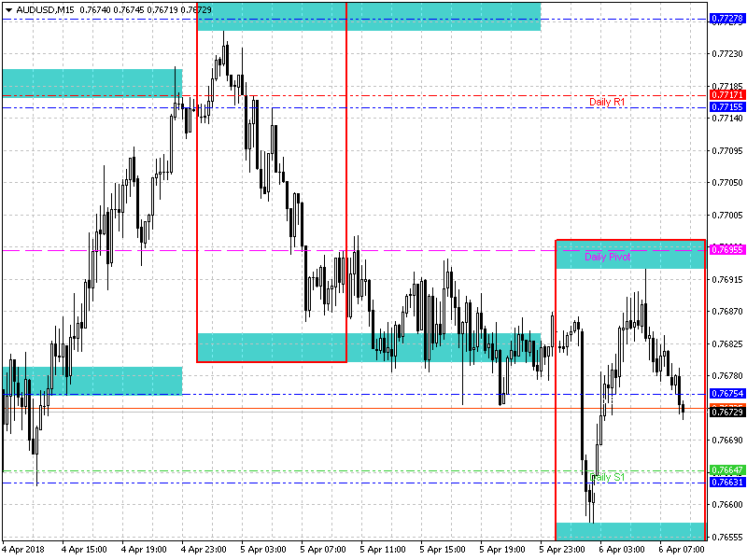This screenshot has height=560, width=747.
Task: Click the magenta 0.76955 price tag
Action: click(x=726, y=249)
